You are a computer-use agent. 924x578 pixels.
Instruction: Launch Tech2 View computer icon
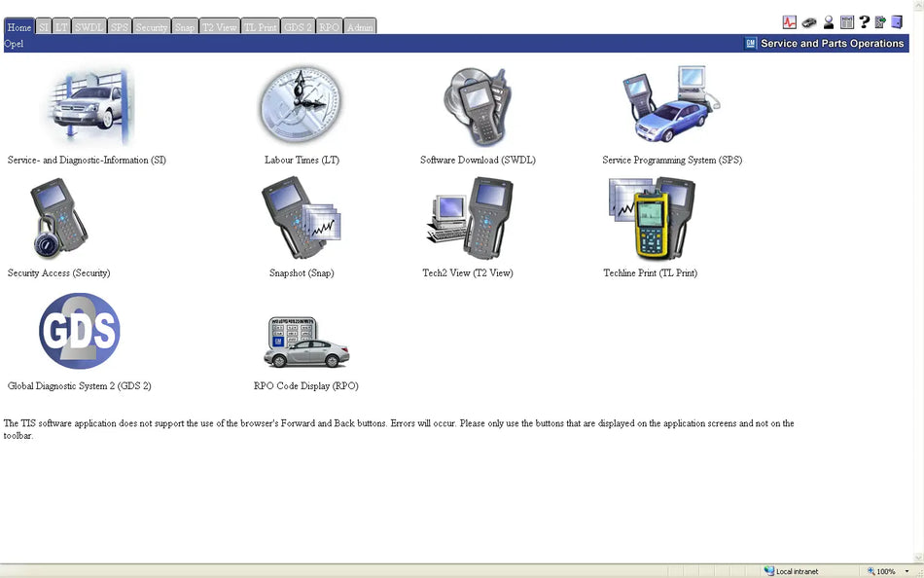469,217
